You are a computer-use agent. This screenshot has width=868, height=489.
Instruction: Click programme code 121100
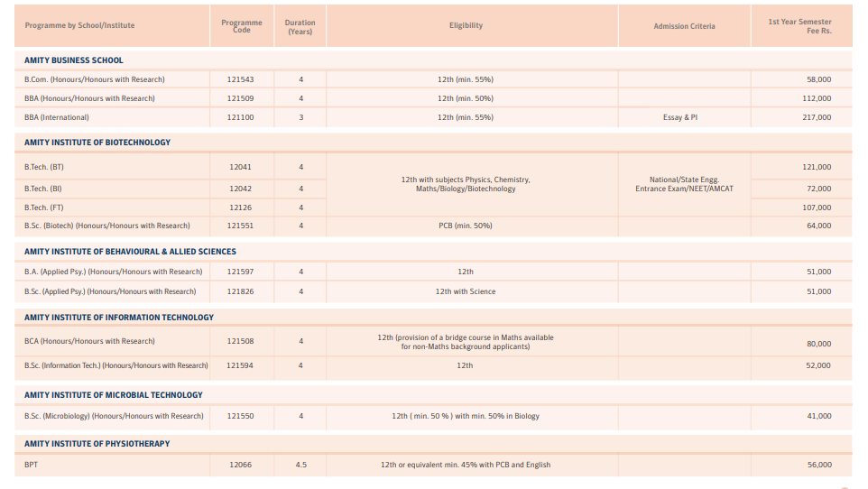(x=240, y=117)
